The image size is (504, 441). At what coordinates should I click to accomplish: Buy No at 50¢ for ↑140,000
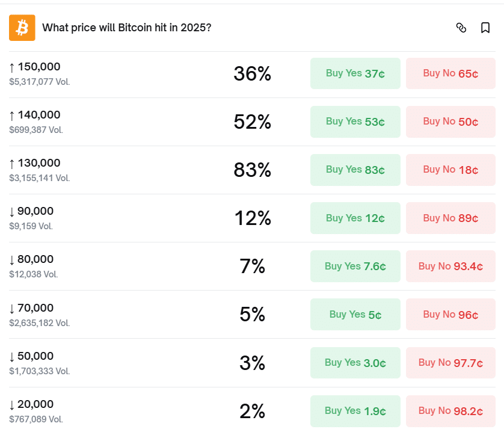450,122
